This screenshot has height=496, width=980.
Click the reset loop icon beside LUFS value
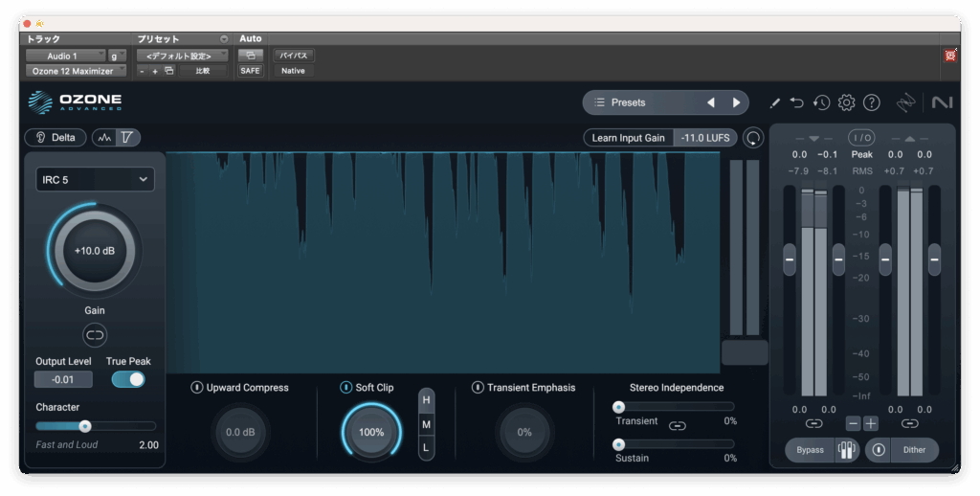click(754, 138)
